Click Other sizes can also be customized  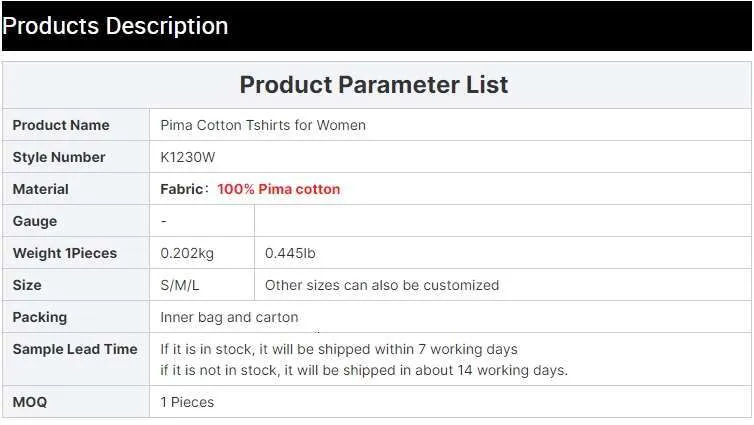click(x=382, y=285)
